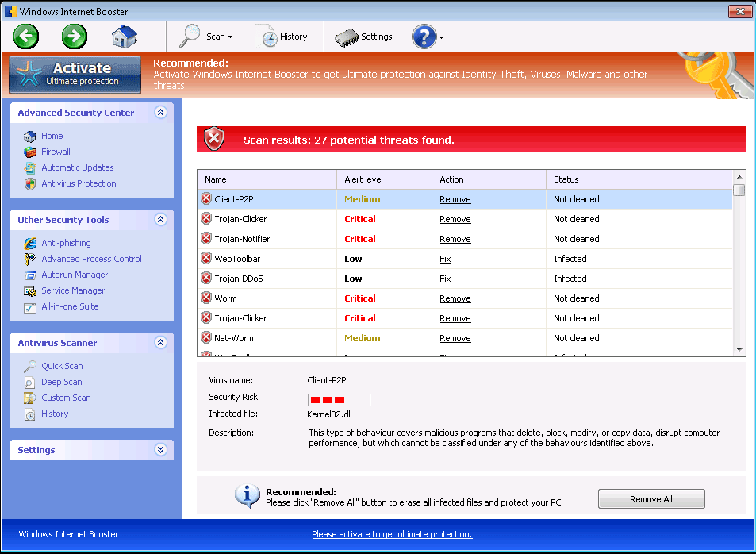Collapse the Antivirus Scanner panel

(160, 343)
